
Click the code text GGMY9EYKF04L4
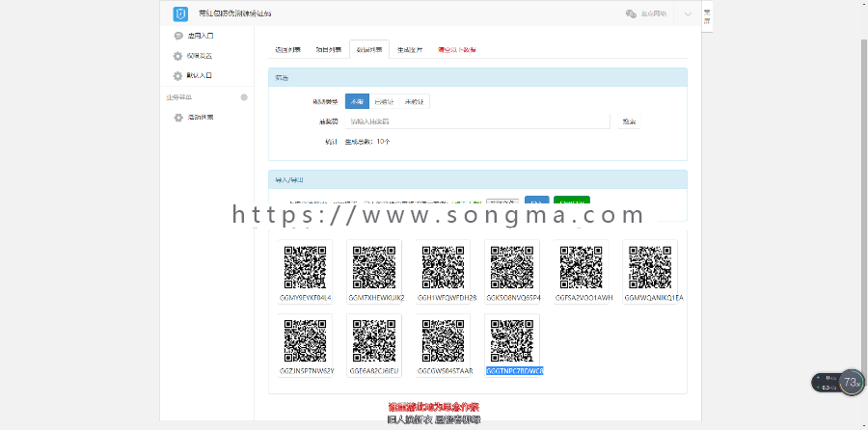[x=306, y=298]
